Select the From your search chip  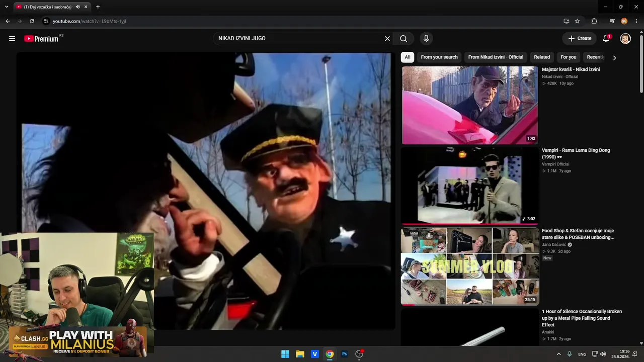(x=439, y=57)
